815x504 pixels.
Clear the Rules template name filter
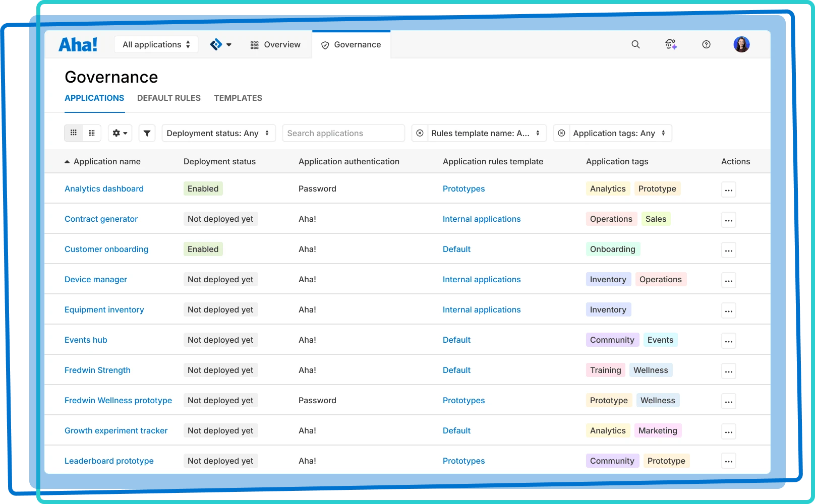point(420,133)
